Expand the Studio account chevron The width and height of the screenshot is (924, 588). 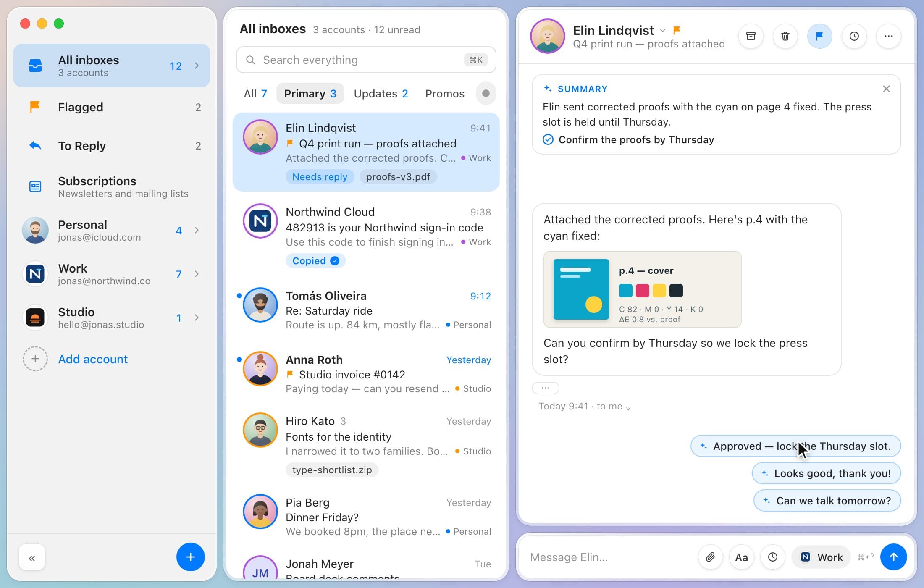pos(197,318)
